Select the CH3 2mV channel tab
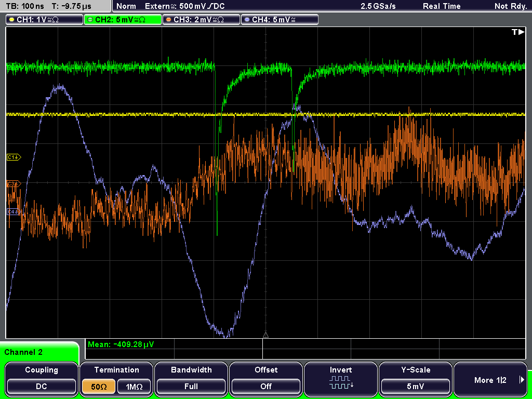Screen dimensions: 532x399 pyautogui.click(x=201, y=20)
